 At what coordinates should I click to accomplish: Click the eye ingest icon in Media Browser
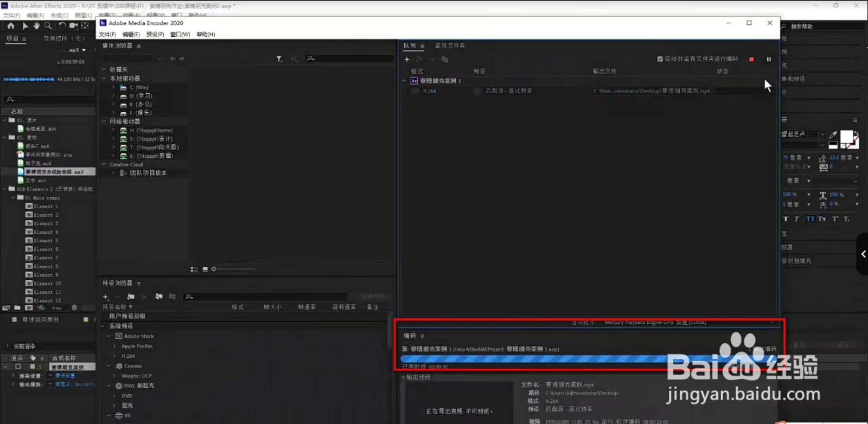tap(294, 59)
